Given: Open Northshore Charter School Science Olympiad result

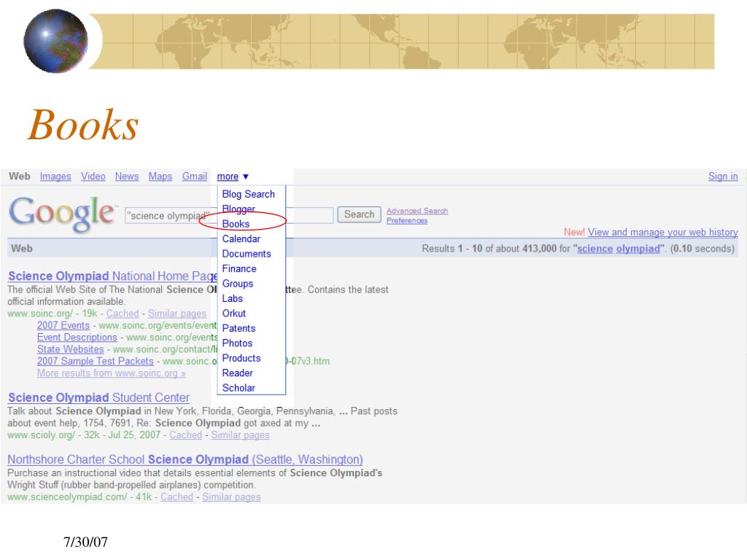Looking at the screenshot, I should tap(185, 459).
